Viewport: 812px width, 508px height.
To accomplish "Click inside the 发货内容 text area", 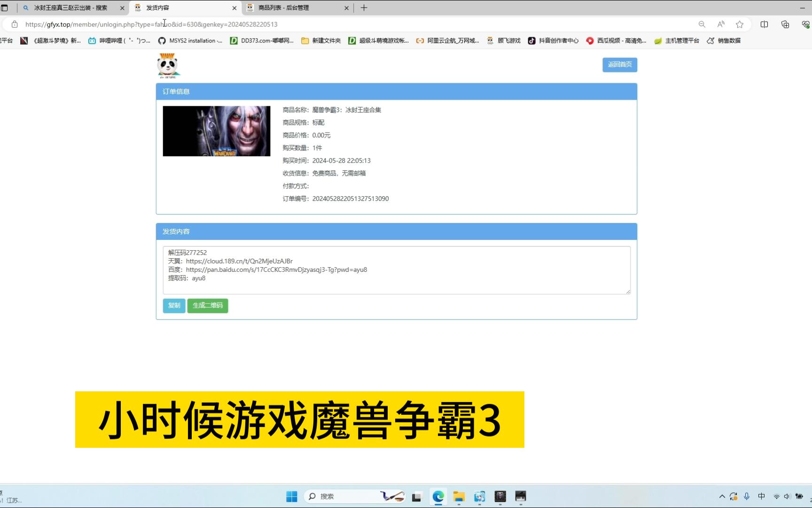I will [x=397, y=270].
